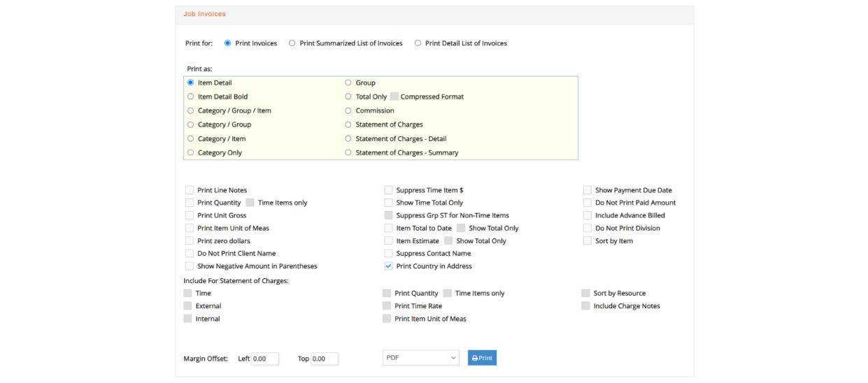Open the PDF output format dropdown
Viewport: 868px width, 383px height.
[420, 358]
